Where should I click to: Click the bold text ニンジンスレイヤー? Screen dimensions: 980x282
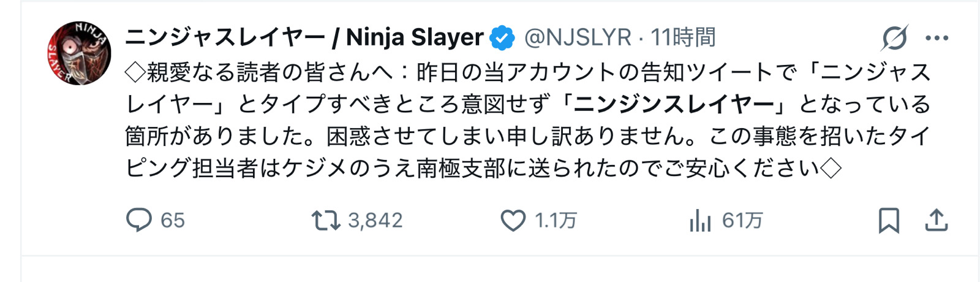point(674,104)
